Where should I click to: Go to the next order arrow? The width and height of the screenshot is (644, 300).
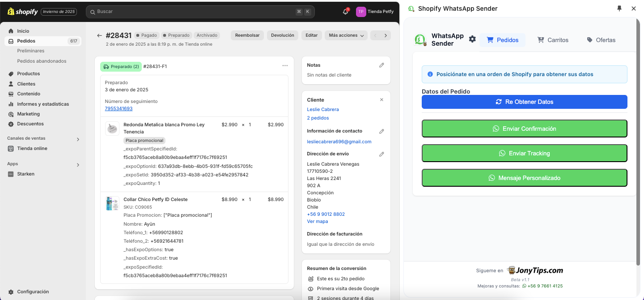click(386, 35)
